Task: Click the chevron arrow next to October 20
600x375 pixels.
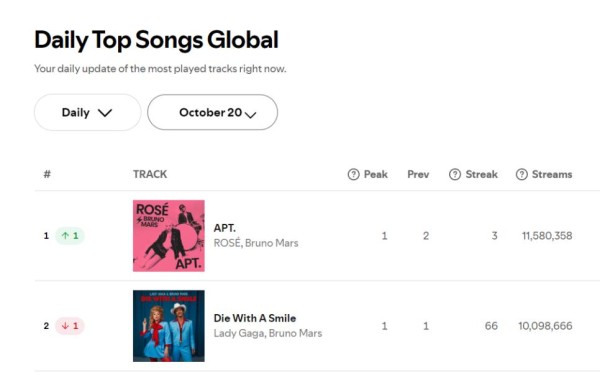Action: (250, 114)
